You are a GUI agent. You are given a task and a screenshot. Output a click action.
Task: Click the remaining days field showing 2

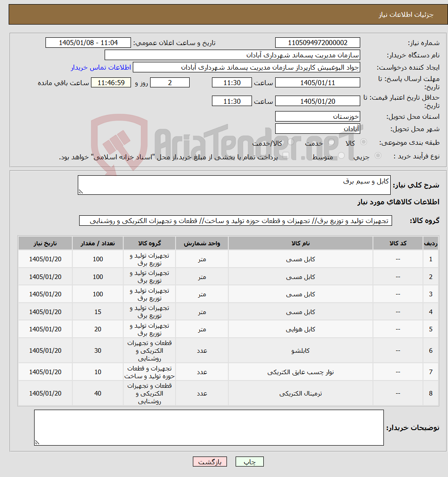click(x=170, y=83)
